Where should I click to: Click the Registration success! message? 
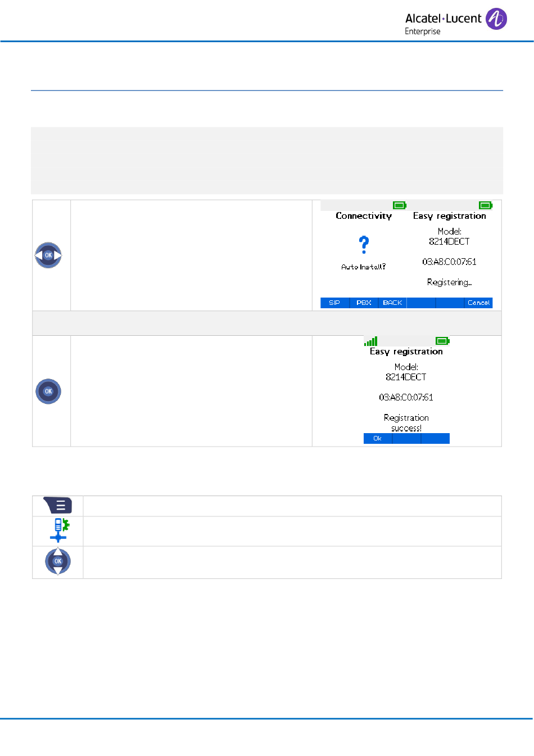[x=406, y=423]
